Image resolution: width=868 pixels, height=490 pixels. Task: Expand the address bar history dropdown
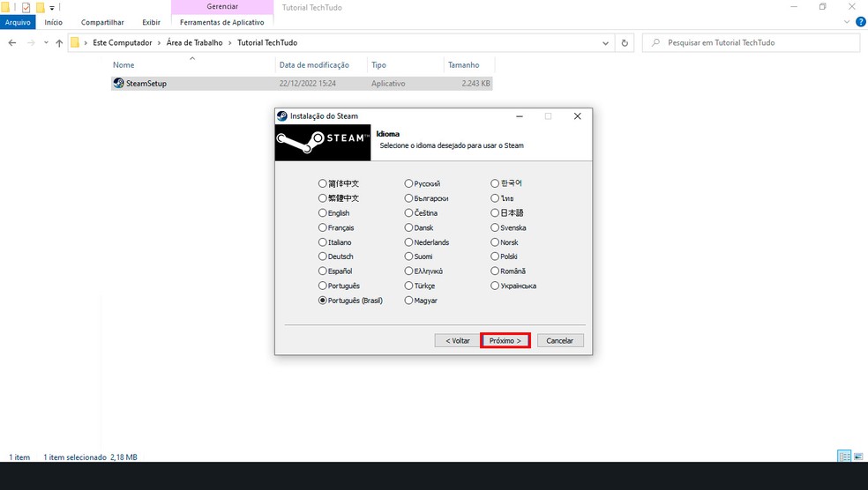(605, 43)
